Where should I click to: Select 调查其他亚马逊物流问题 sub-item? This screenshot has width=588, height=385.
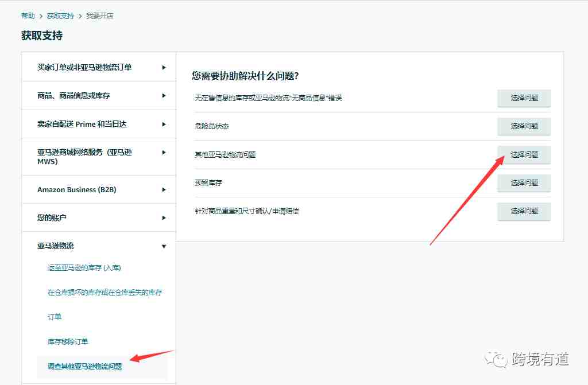85,366
